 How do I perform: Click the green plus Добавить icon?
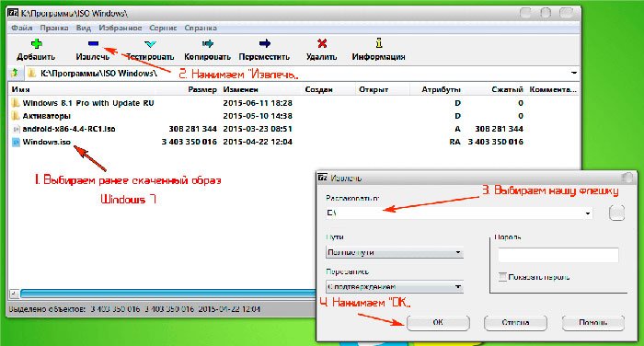pyautogui.click(x=36, y=43)
